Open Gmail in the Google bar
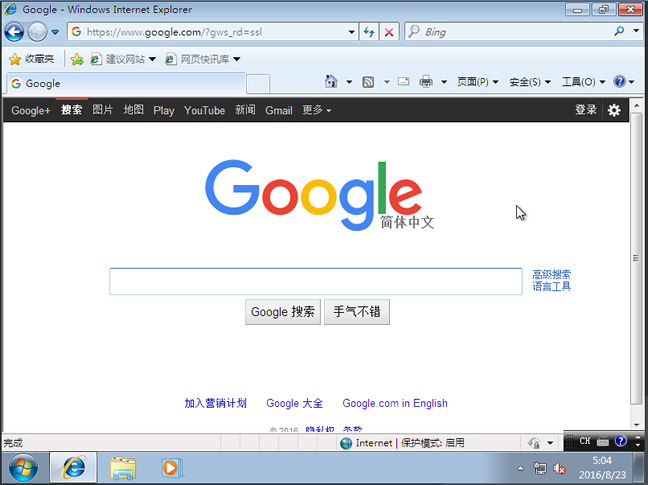 click(x=279, y=110)
